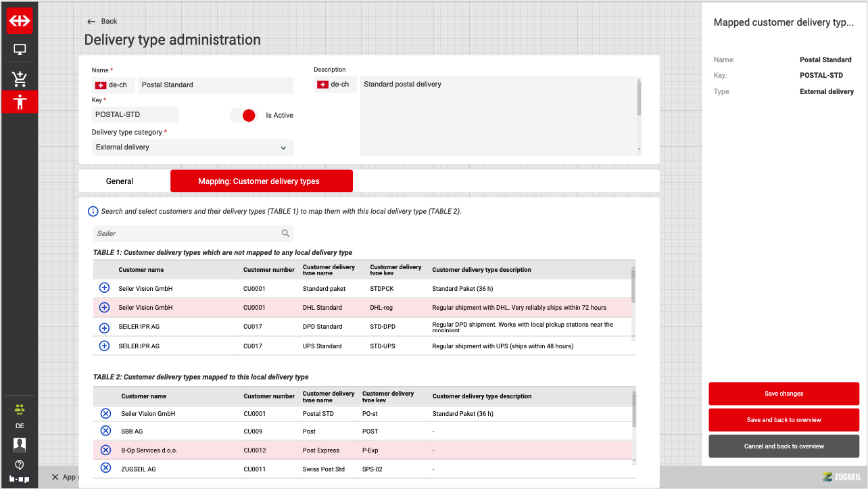
Task: Click the Back link at top
Action: (102, 22)
